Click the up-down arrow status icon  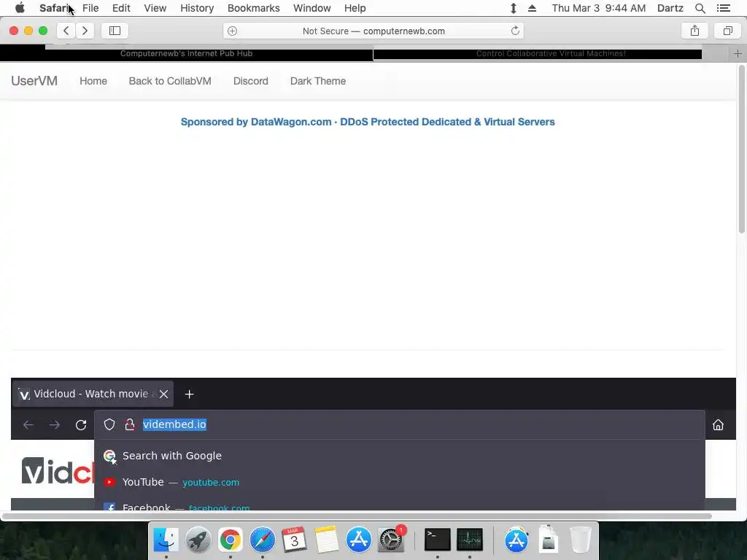tap(514, 8)
